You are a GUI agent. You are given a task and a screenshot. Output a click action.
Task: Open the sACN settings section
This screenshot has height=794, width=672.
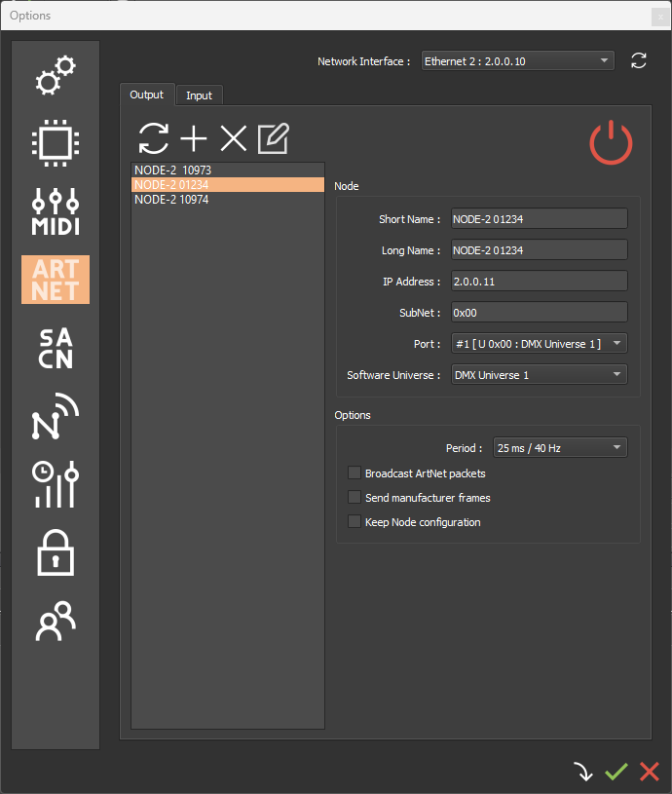(56, 348)
